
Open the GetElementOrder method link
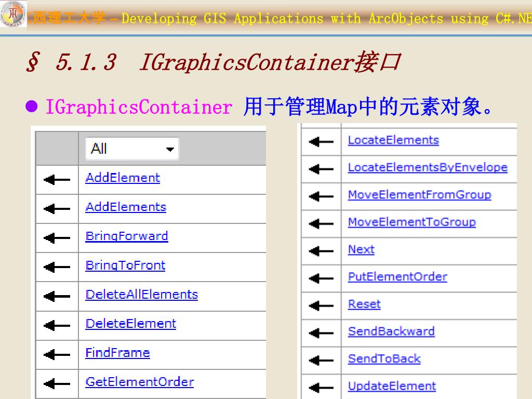(x=139, y=382)
